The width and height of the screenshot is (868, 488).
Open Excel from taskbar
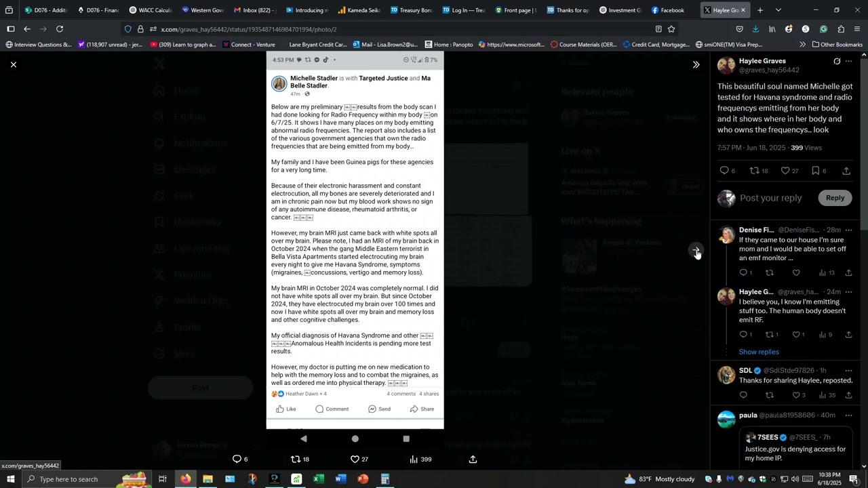coord(319,479)
